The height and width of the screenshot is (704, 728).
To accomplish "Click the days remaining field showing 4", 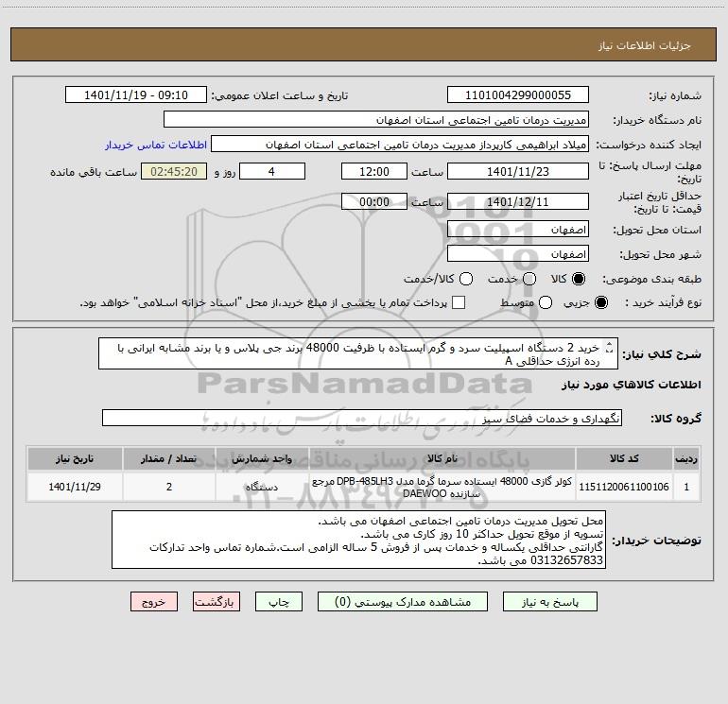I will [x=272, y=171].
